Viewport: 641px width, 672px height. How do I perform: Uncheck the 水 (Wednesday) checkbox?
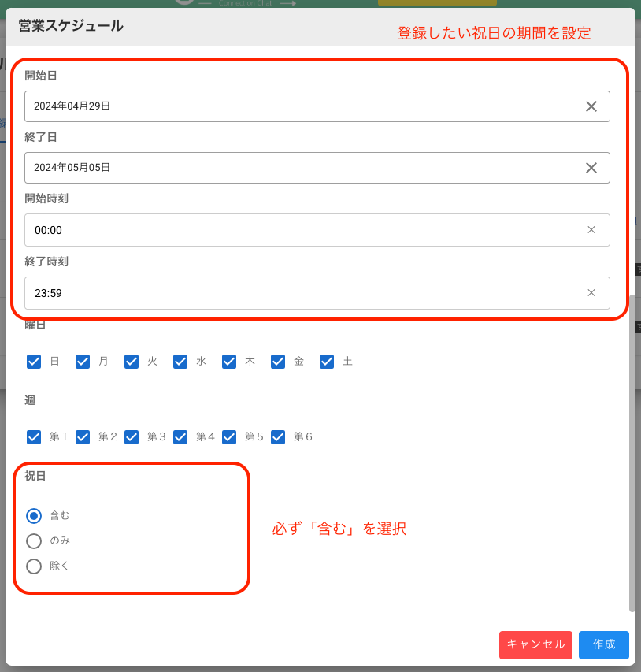click(x=180, y=361)
